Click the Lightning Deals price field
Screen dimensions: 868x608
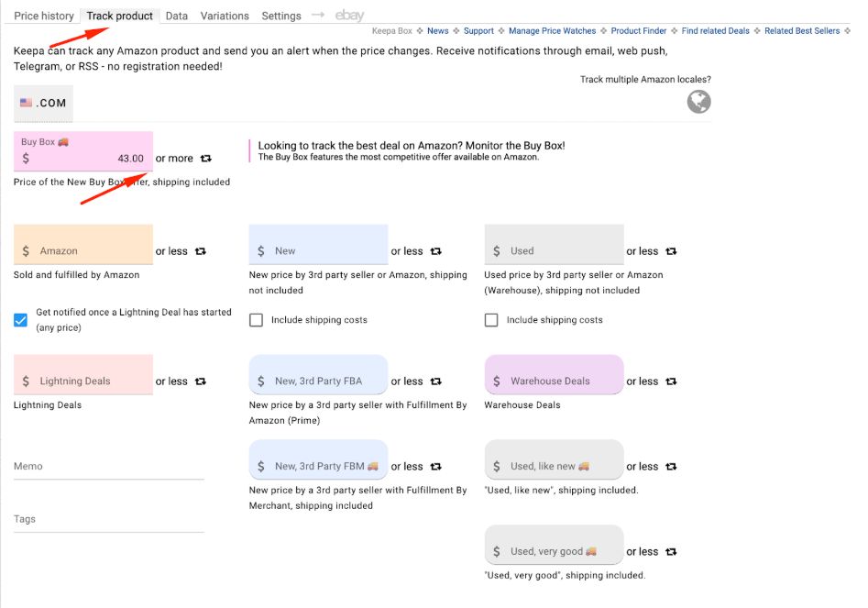coord(83,375)
